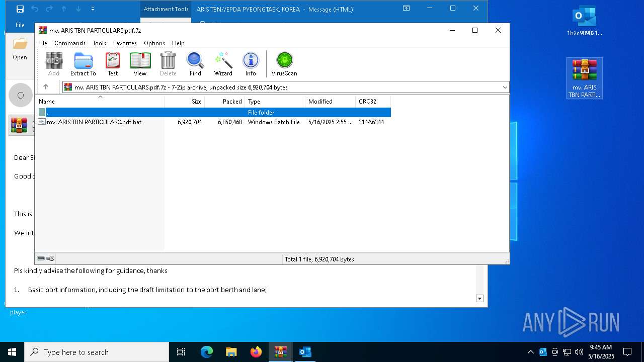Sort by the Packed column header

[x=225, y=101]
